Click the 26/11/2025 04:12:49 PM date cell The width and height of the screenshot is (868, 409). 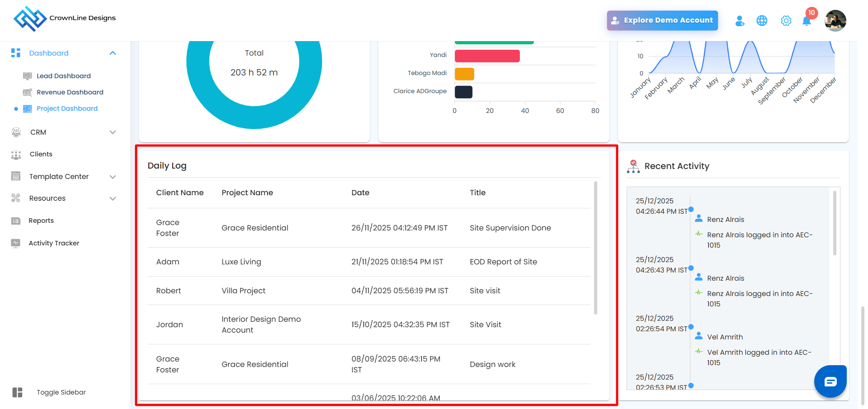pyautogui.click(x=400, y=228)
